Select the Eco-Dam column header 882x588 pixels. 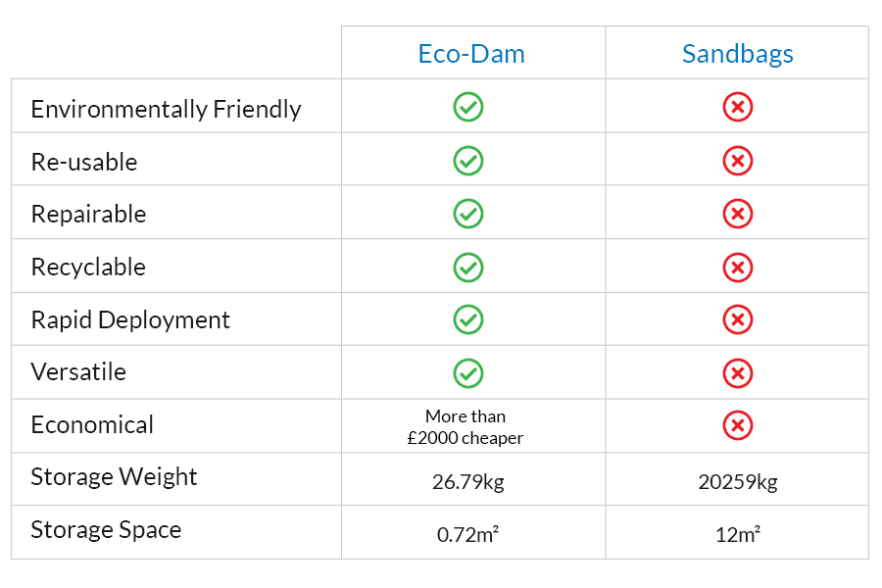(471, 54)
